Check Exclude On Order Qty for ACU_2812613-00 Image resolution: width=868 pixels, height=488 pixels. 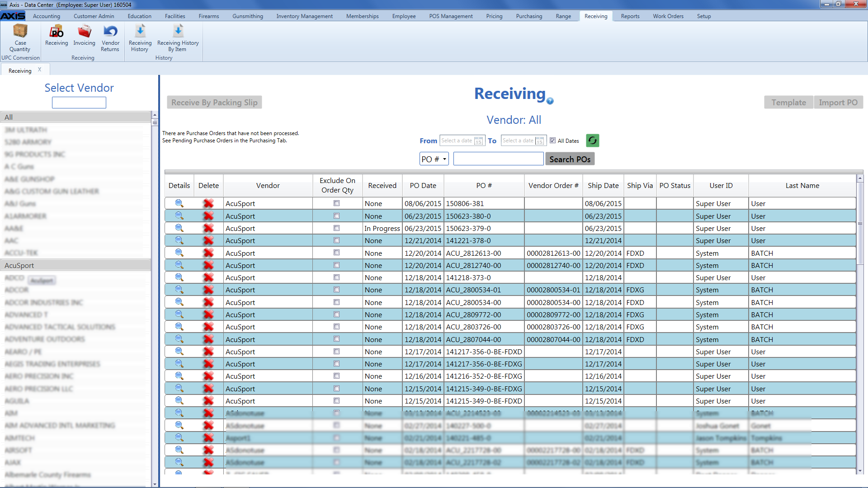336,253
